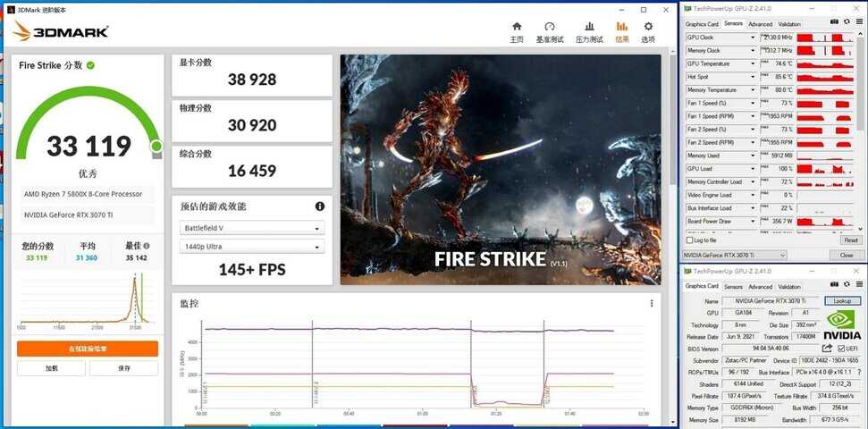
Task: Open the three-dot menu in 监控 panel
Action: [652, 303]
